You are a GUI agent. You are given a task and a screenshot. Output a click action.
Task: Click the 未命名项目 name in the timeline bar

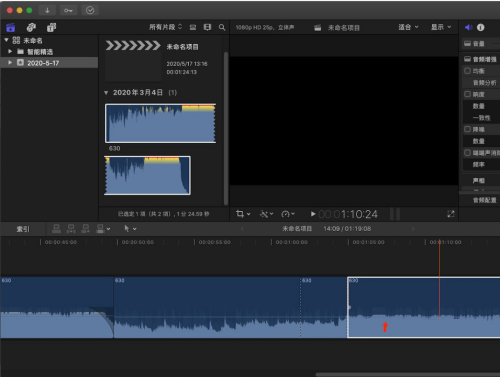(x=297, y=229)
